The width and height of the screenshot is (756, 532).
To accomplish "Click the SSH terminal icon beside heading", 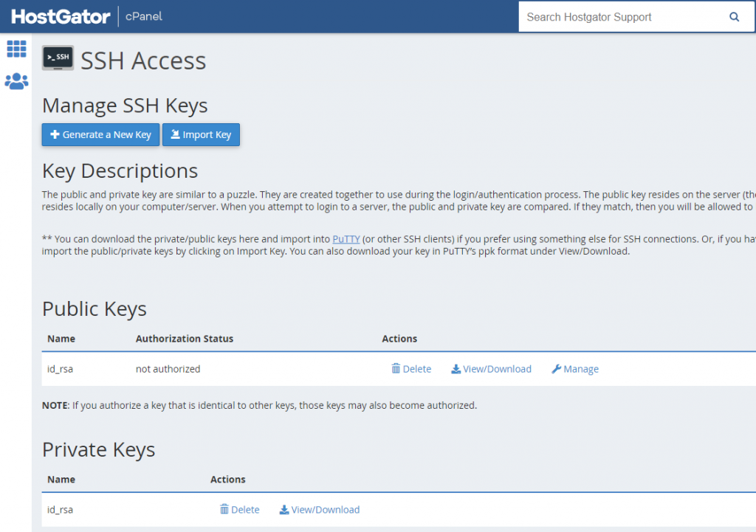I will [x=58, y=58].
